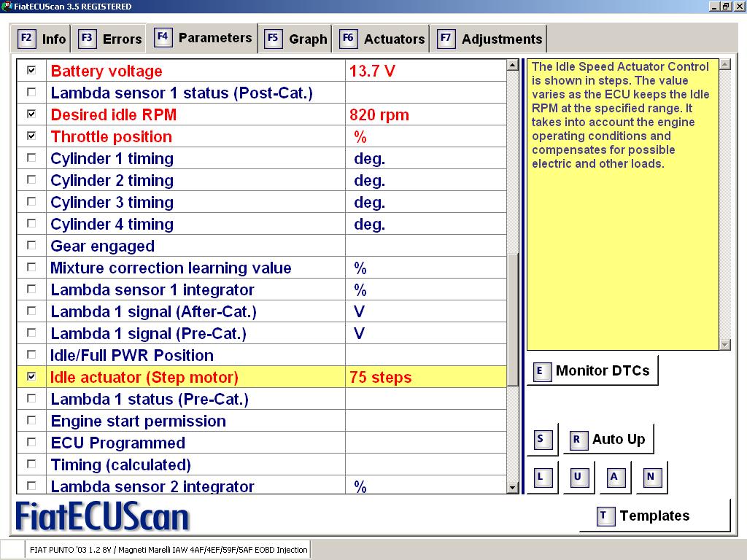The height and width of the screenshot is (560, 747).
Task: Tick the Cylinder 1 timing checkbox
Action: 31,157
